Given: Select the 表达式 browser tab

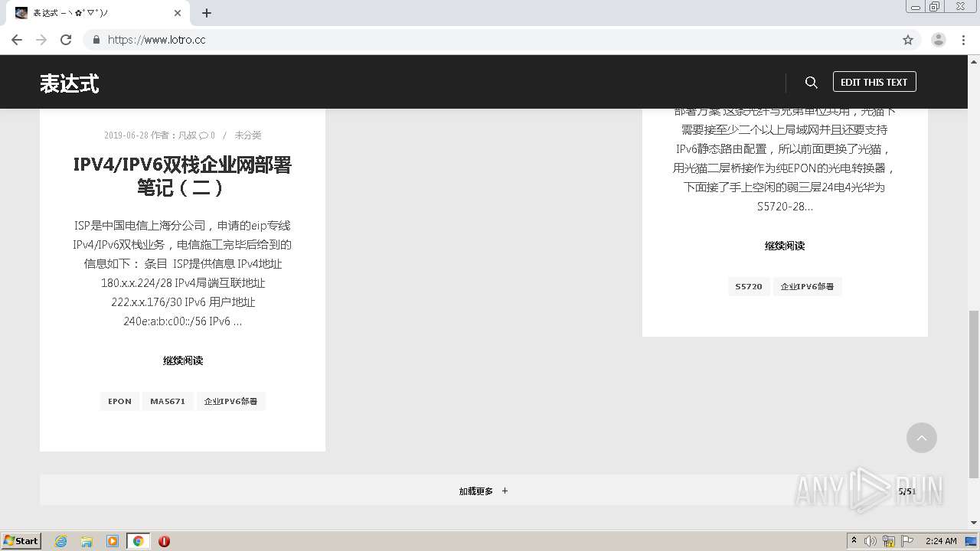Looking at the screenshot, I should click(98, 13).
